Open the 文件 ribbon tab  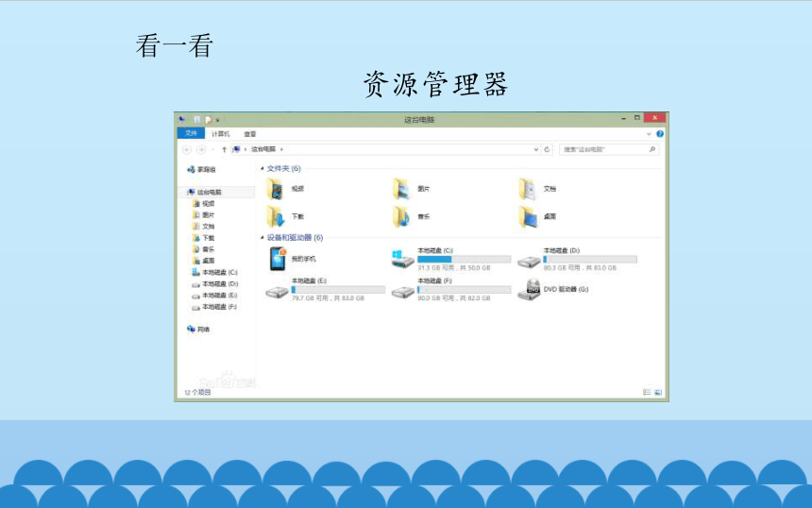191,133
